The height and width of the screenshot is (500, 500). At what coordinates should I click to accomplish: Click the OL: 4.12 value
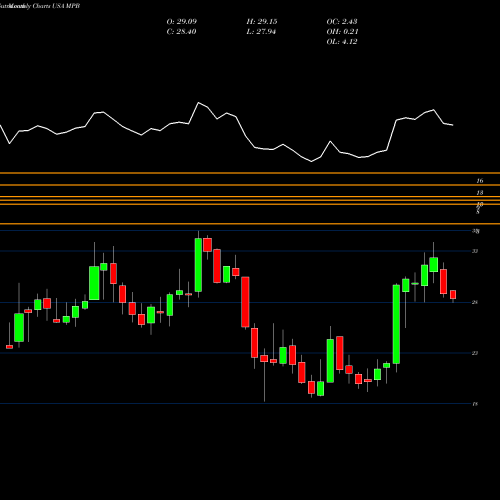[342, 42]
